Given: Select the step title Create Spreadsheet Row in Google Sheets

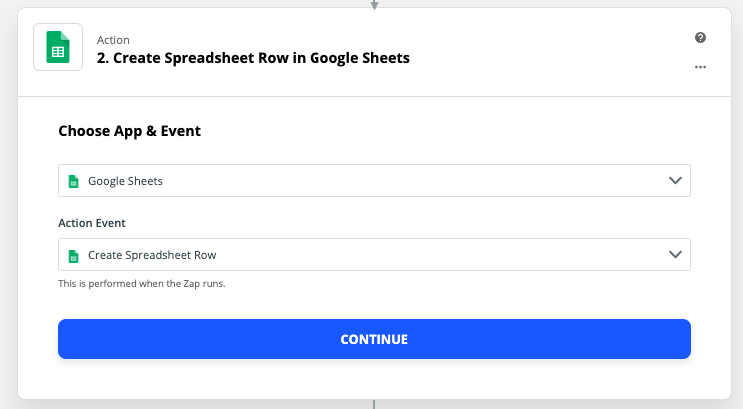Looking at the screenshot, I should point(253,58).
